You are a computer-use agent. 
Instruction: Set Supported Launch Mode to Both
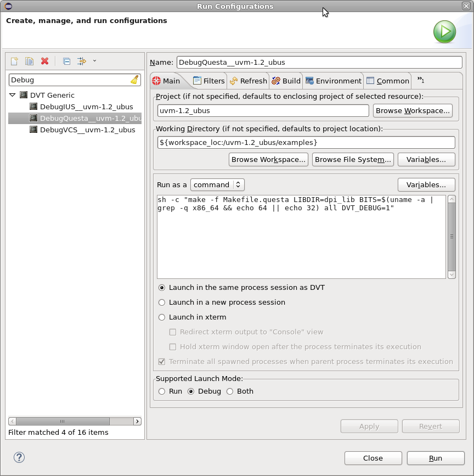point(229,391)
